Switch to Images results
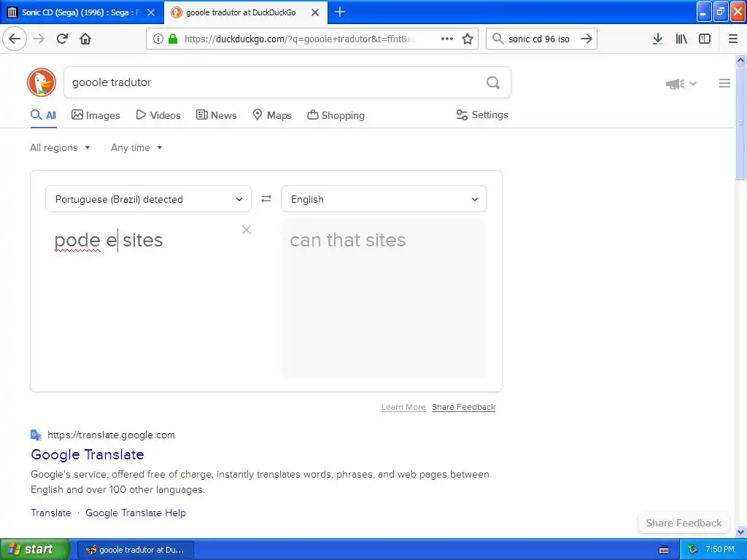 click(x=96, y=115)
